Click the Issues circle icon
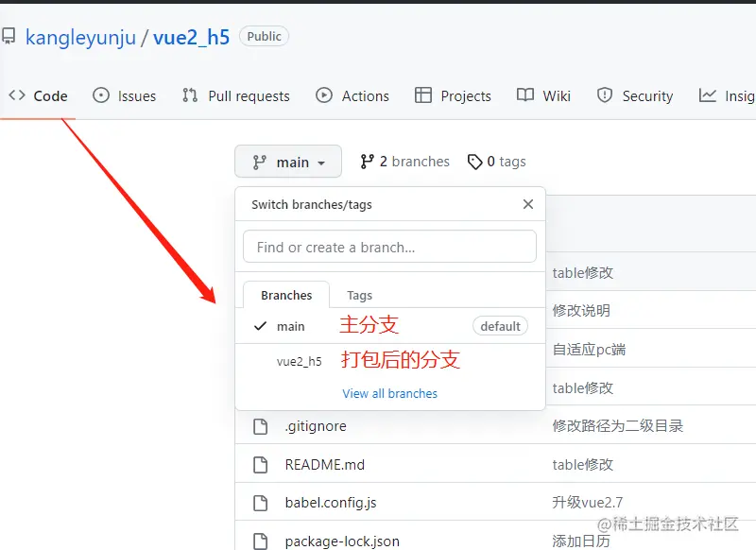 coord(101,95)
